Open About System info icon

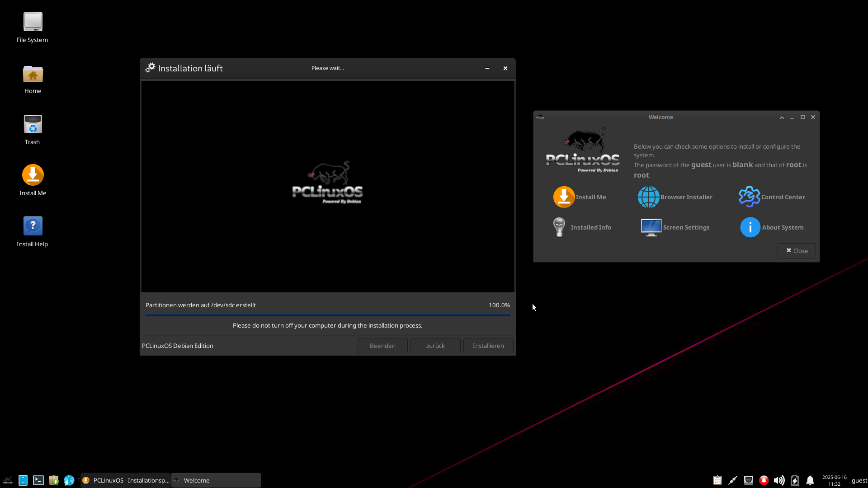[750, 227]
